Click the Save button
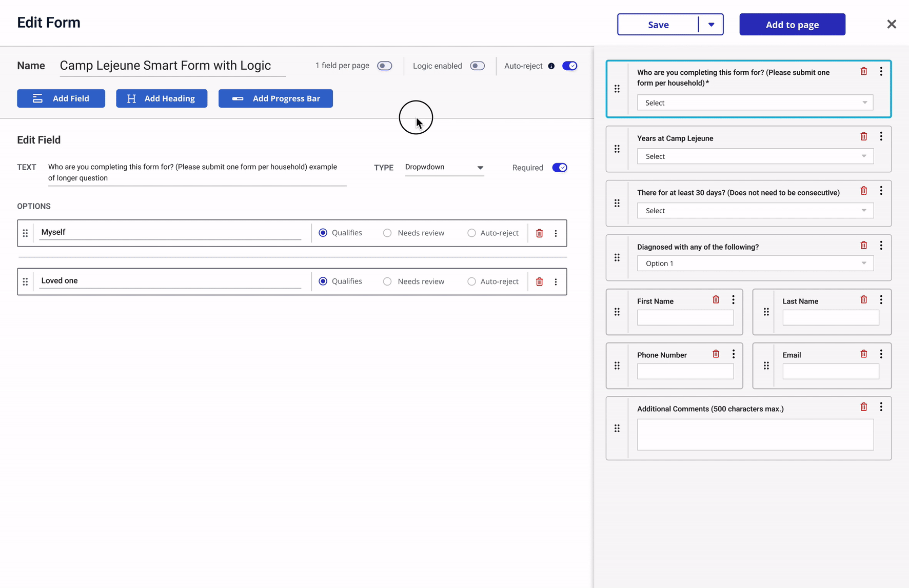 (x=658, y=25)
